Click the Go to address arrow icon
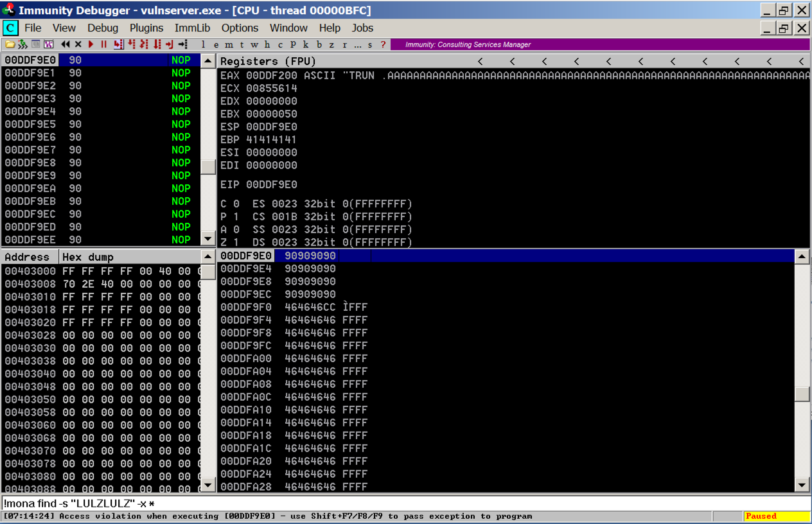Image resolution: width=812 pixels, height=524 pixels. [x=183, y=44]
